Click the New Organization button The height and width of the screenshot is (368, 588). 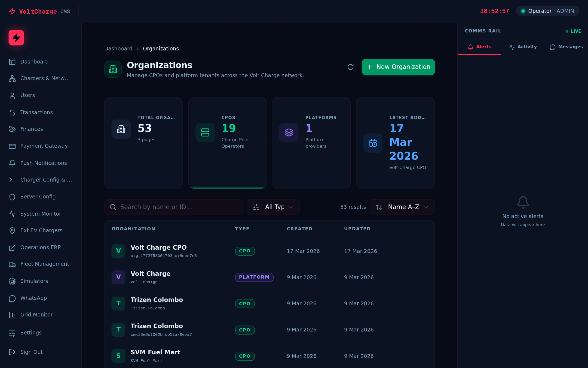[398, 67]
